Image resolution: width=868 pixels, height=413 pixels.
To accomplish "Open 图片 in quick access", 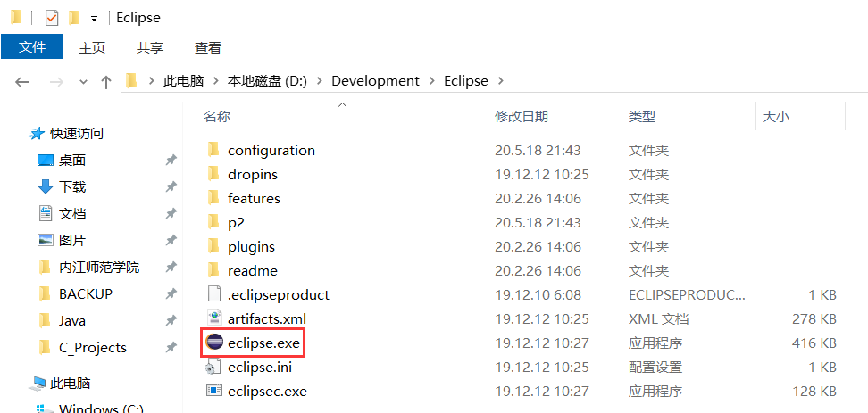I will 72,240.
